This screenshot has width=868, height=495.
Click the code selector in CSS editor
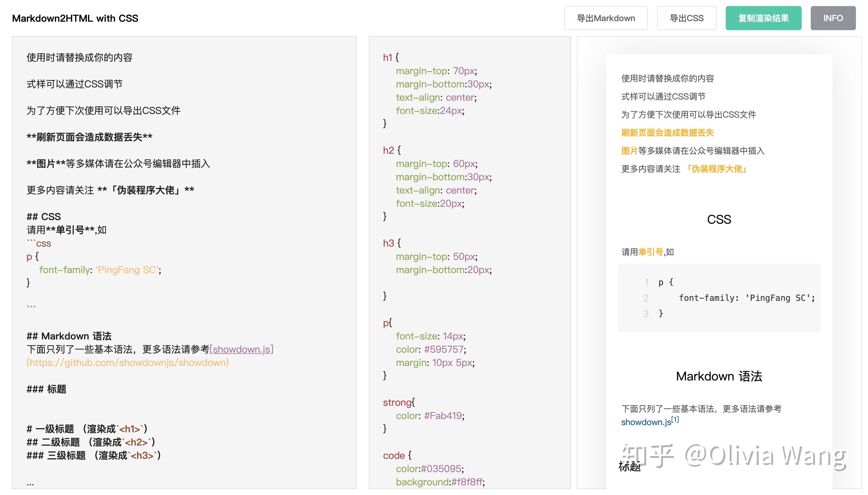coord(394,455)
